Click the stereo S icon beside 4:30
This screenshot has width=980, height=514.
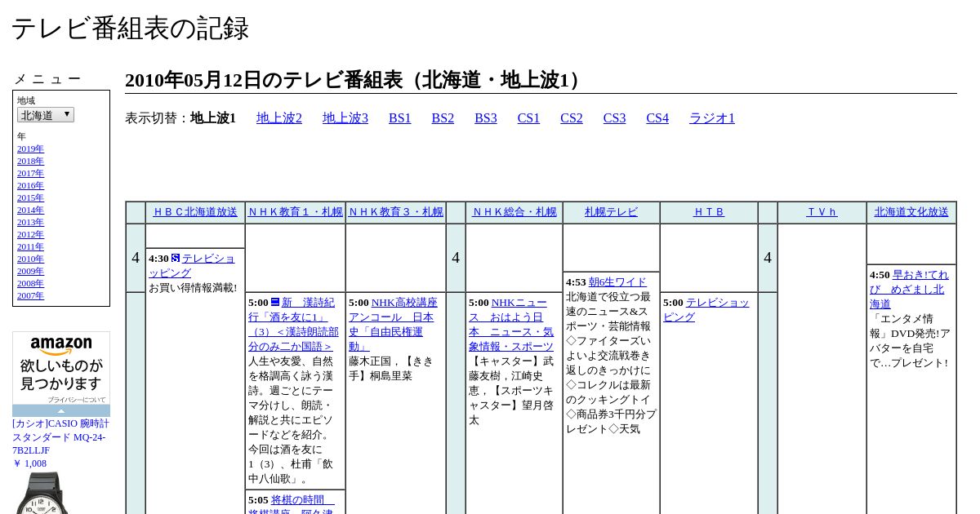click(176, 258)
